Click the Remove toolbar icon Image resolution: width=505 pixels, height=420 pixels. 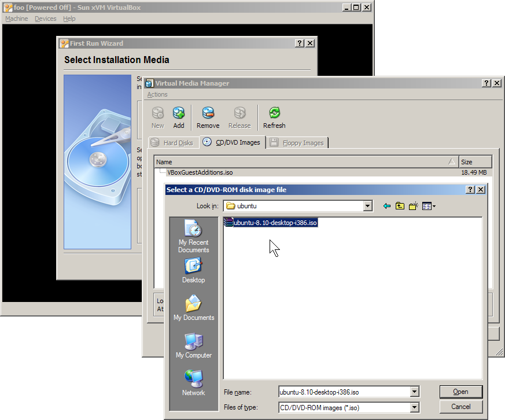click(208, 117)
